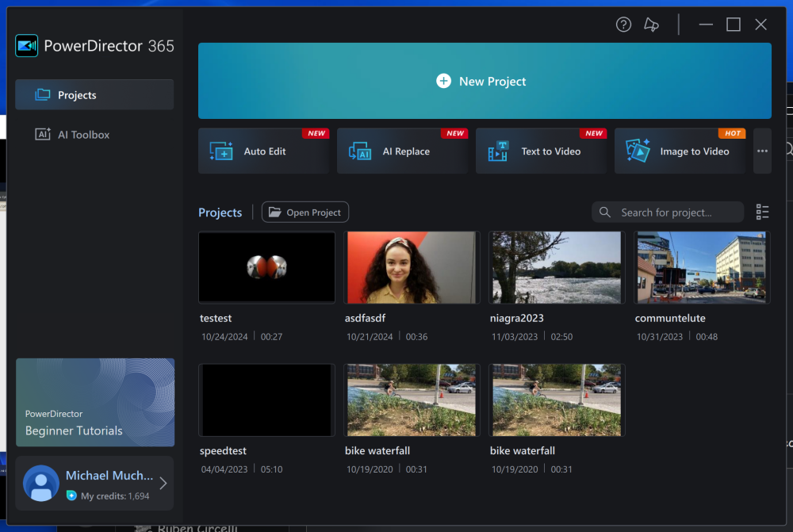Click the speedtest project name
Screen dimensions: 793x532
[x=223, y=450]
